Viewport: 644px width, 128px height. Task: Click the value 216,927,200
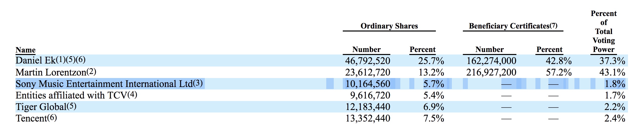[x=491, y=72]
